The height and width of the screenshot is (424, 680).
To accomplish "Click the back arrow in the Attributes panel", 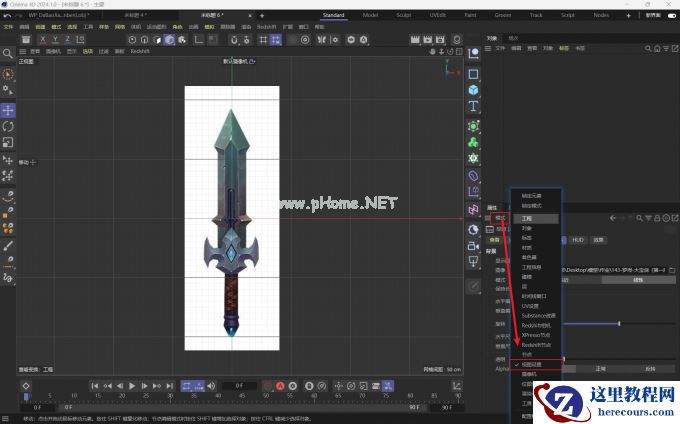I will (x=613, y=218).
